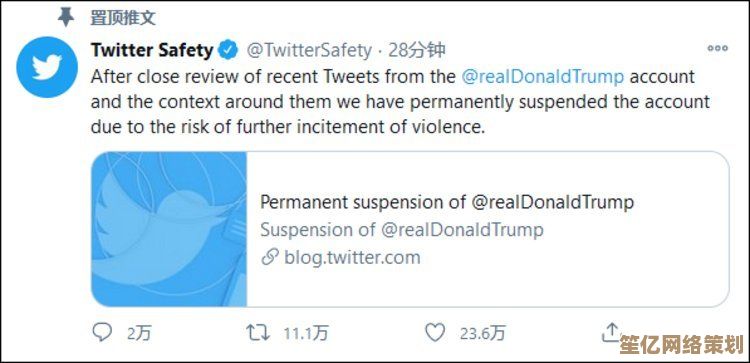
Task: Click the 置顶推文 pinned label
Action: point(123,18)
